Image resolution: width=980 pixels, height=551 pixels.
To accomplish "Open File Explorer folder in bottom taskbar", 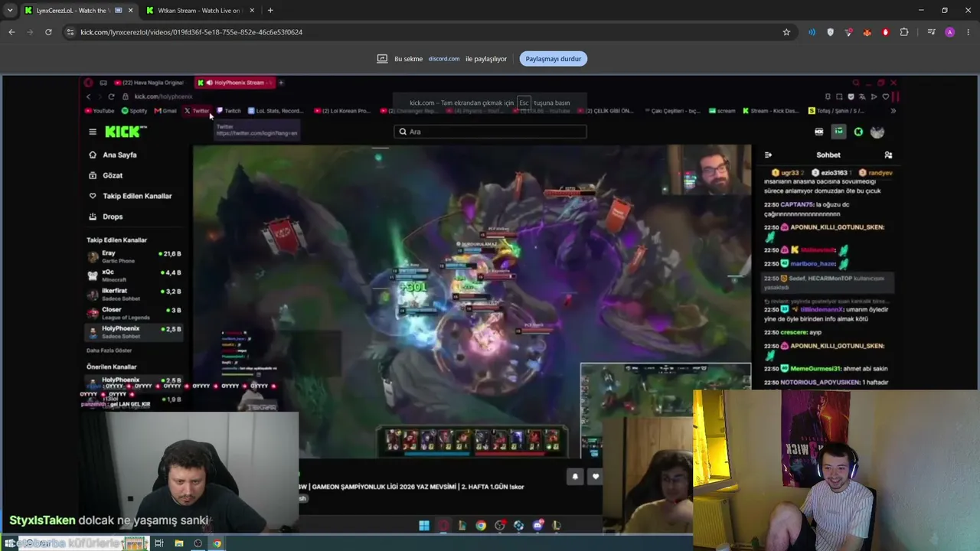I will 178,543.
